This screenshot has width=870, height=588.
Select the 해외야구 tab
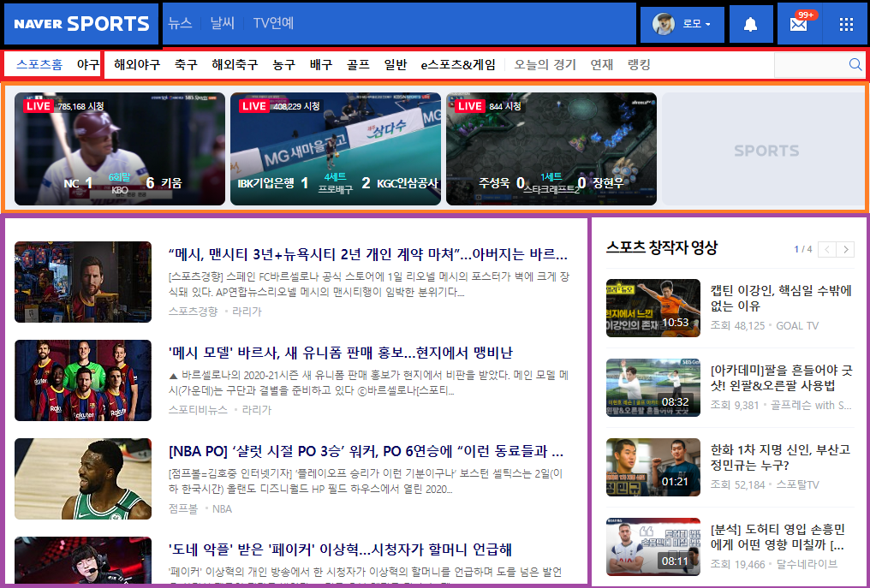[x=137, y=65]
